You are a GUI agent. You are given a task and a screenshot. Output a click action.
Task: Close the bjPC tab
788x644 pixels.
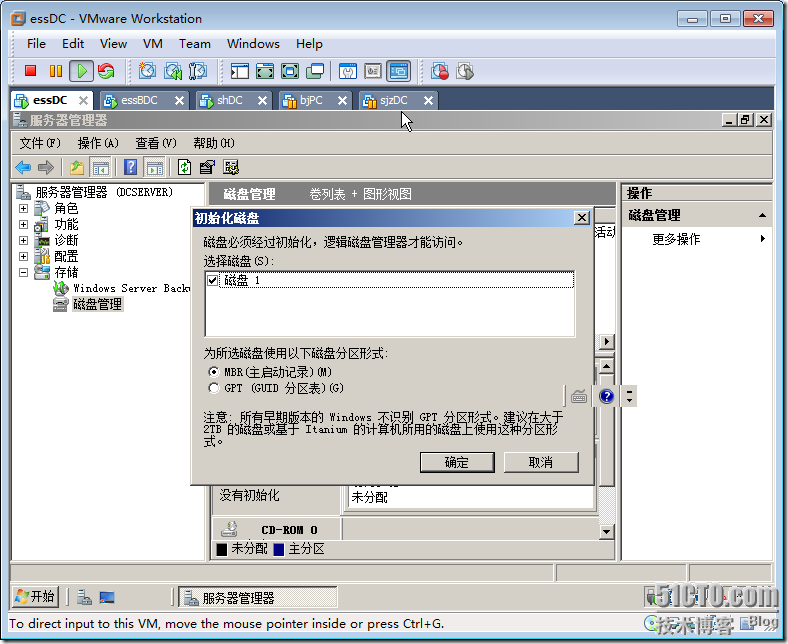click(342, 101)
